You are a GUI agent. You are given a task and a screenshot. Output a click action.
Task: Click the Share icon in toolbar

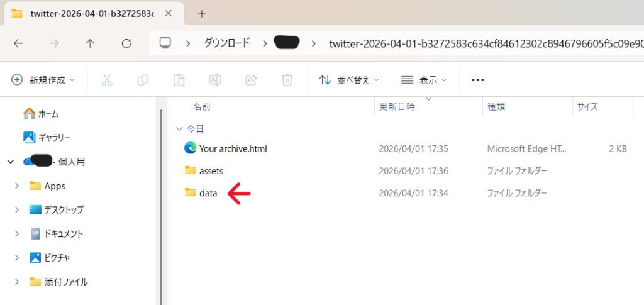pyautogui.click(x=251, y=80)
